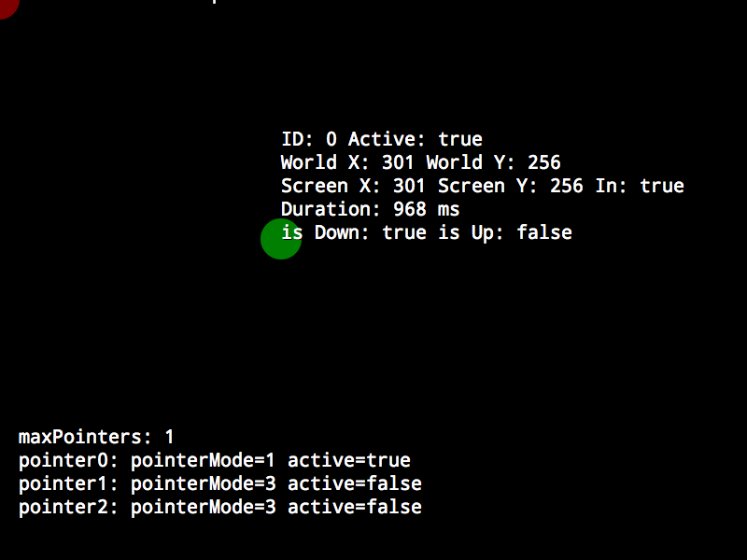Click the "In: true" indicator text
This screenshot has width=747, height=560.
point(640,186)
